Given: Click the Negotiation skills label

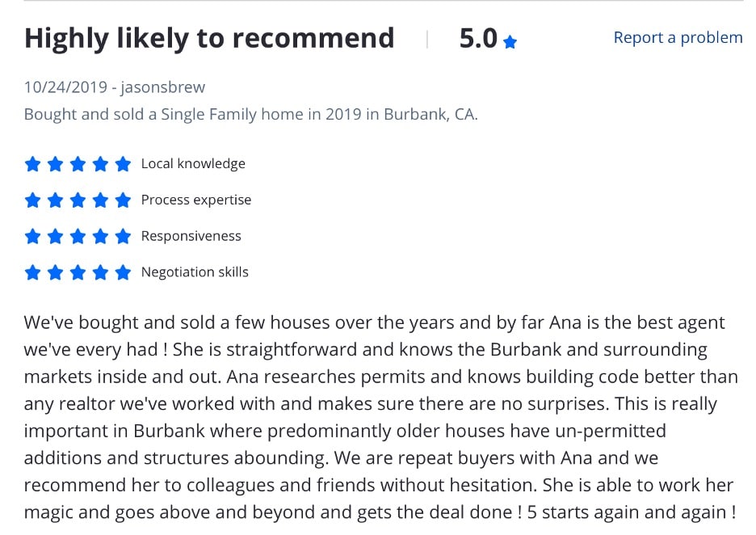Looking at the screenshot, I should point(195,272).
